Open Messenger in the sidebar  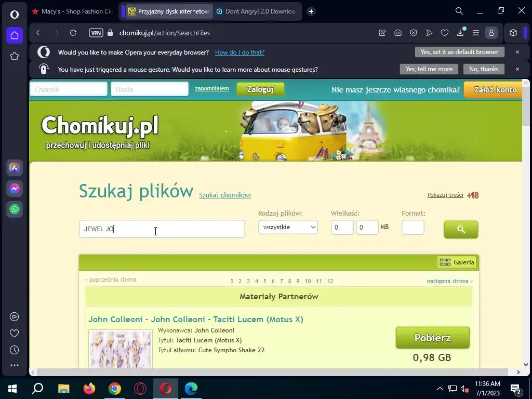14,188
